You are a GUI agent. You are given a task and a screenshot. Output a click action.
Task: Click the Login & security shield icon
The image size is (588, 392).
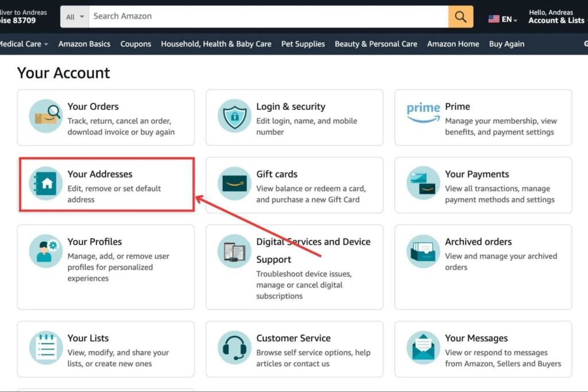[x=234, y=116]
